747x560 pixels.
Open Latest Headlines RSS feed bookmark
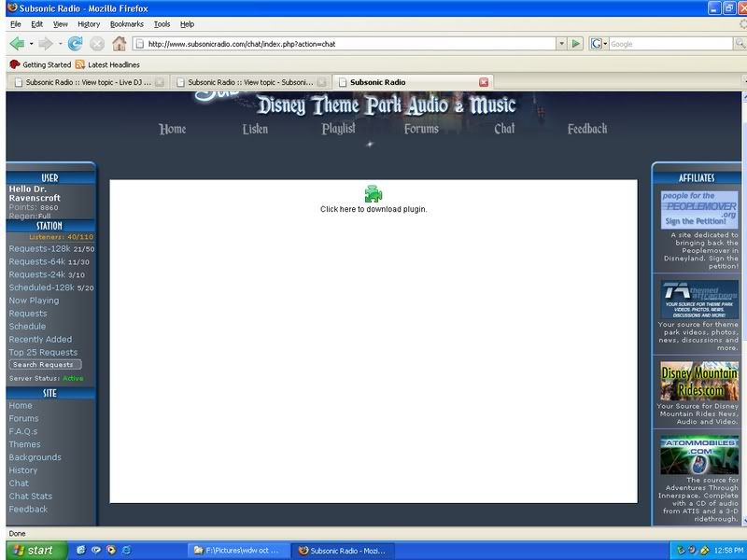(107, 64)
